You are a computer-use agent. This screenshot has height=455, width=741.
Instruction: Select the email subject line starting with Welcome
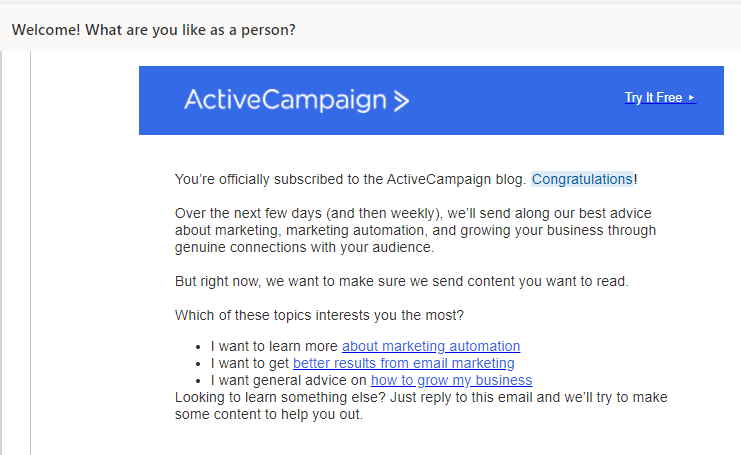coord(154,30)
